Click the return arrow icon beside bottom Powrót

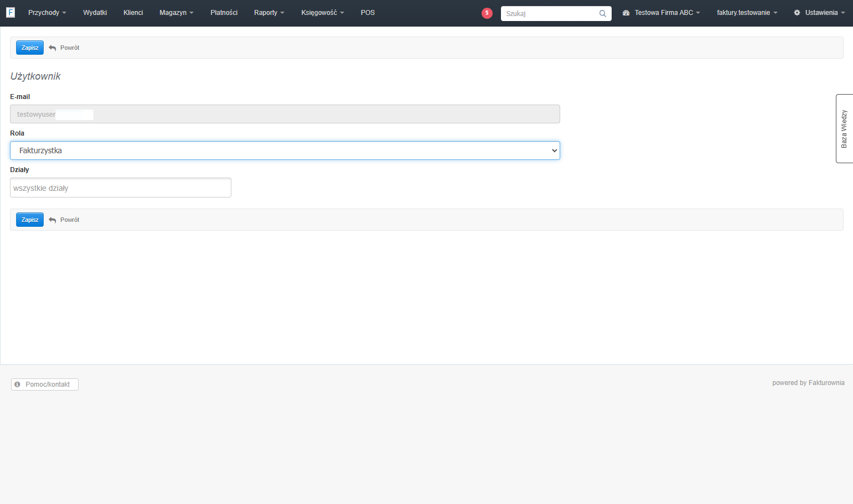[x=53, y=220]
